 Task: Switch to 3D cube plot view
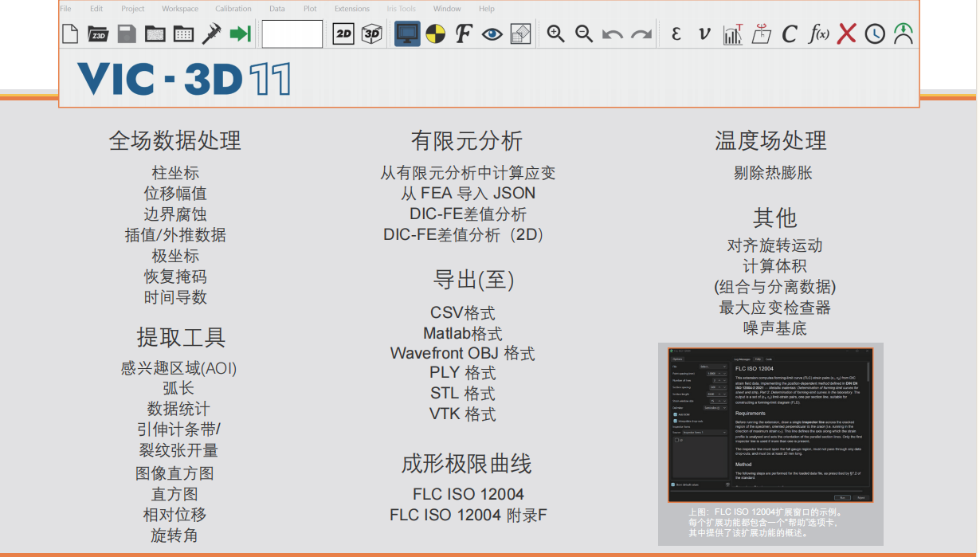point(371,34)
